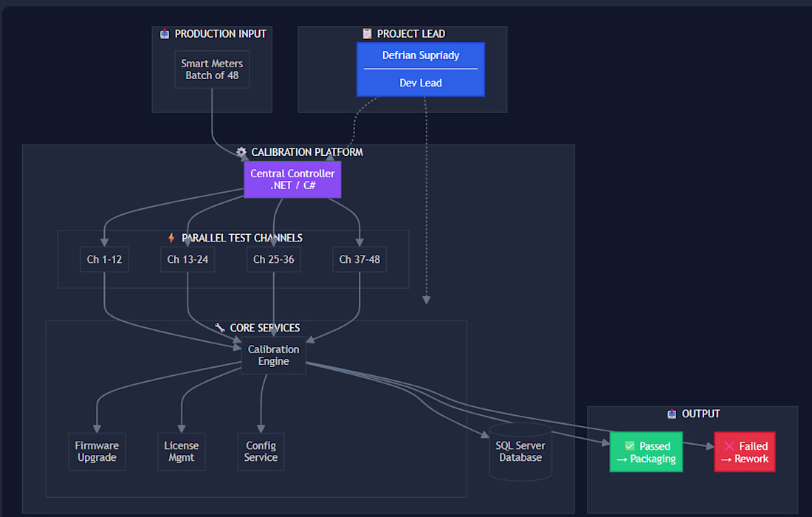Select the Central Controller .NET / C# node
Viewport: 812px width, 517px height.
(x=292, y=179)
